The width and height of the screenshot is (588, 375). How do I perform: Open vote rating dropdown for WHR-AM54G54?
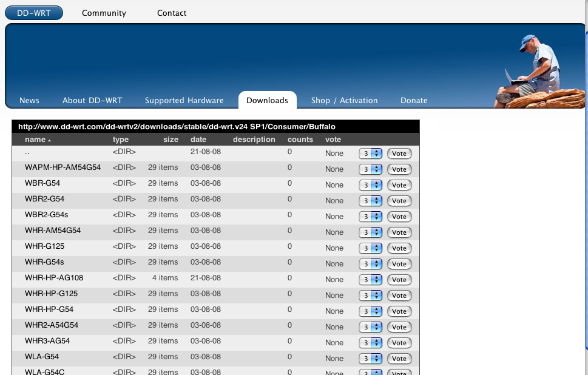coord(371,232)
